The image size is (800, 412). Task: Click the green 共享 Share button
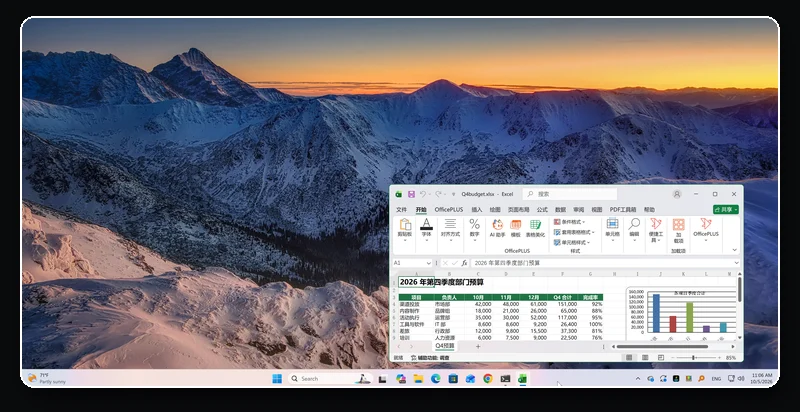(726, 210)
